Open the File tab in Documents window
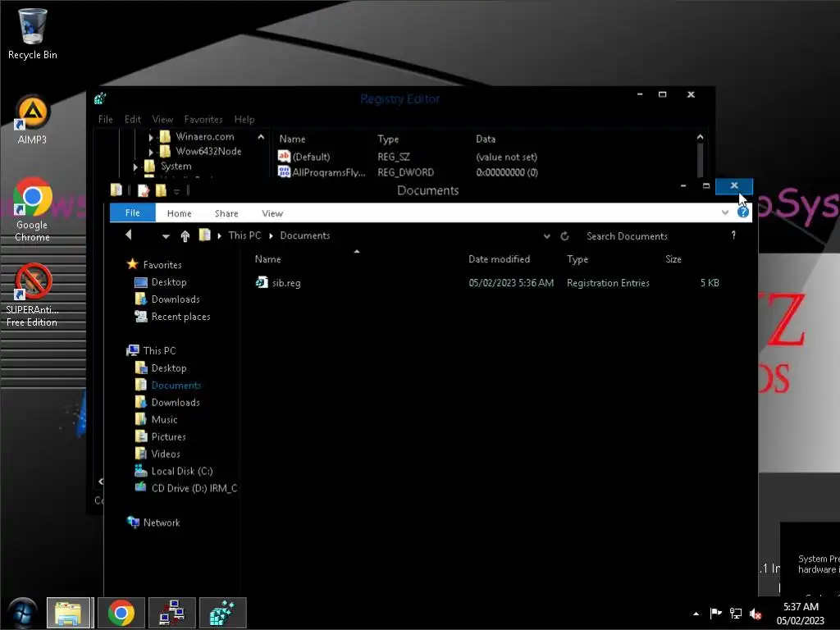 coord(132,212)
